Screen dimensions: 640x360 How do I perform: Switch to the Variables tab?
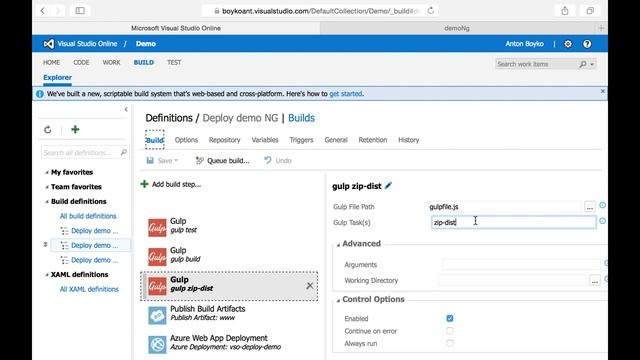point(265,140)
